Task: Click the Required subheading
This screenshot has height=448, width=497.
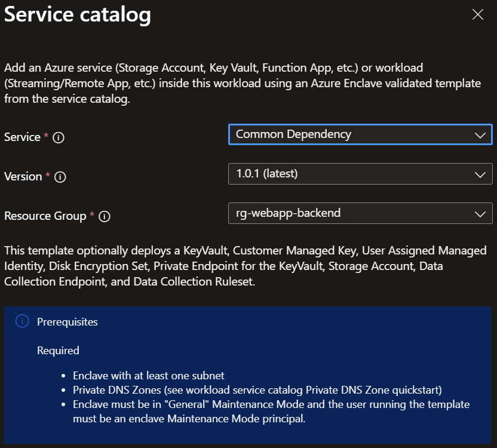Action: click(x=58, y=351)
